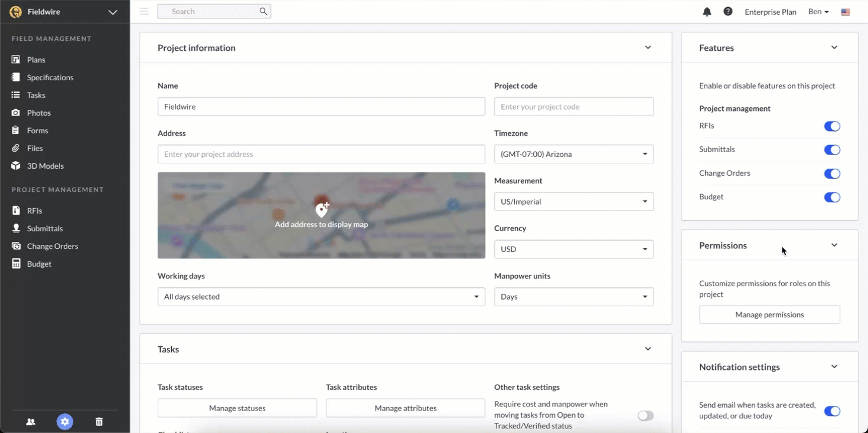Viewport: 868px width, 433px height.
Task: Disable the RFIs feature toggle
Action: [831, 126]
